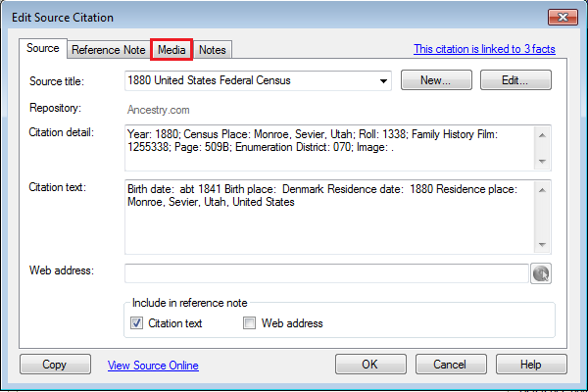Switch to the Reference Note tab
Viewport: 588px width, 392px height.
click(x=108, y=49)
